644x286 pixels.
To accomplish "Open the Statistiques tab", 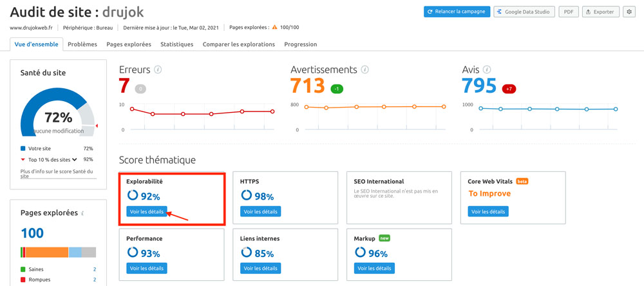I will click(176, 44).
